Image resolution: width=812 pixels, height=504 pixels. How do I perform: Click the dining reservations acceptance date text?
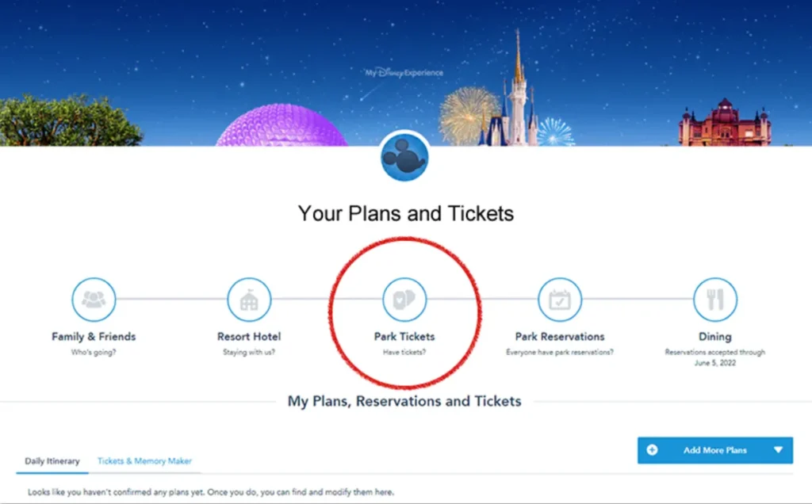click(714, 357)
